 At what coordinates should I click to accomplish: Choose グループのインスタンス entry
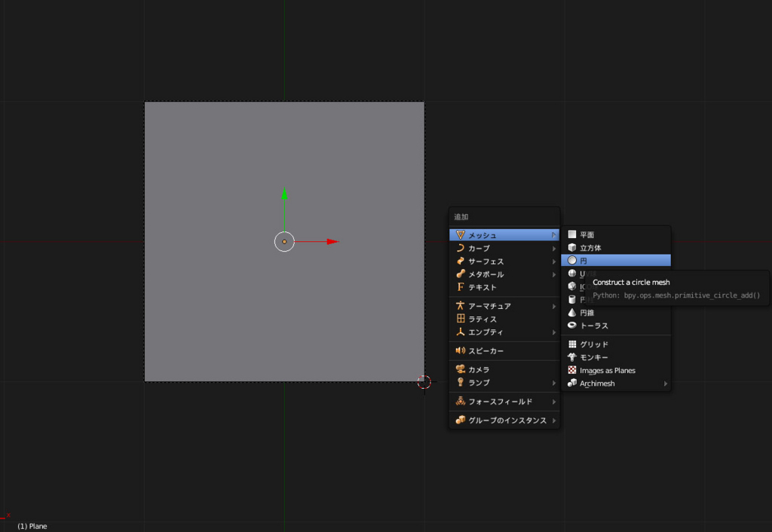(x=504, y=420)
